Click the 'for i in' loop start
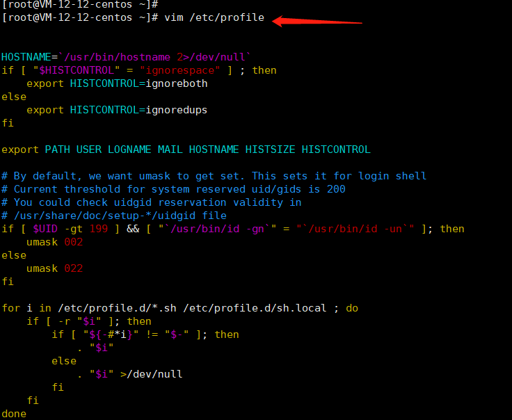The image size is (512, 420). click(x=26, y=308)
